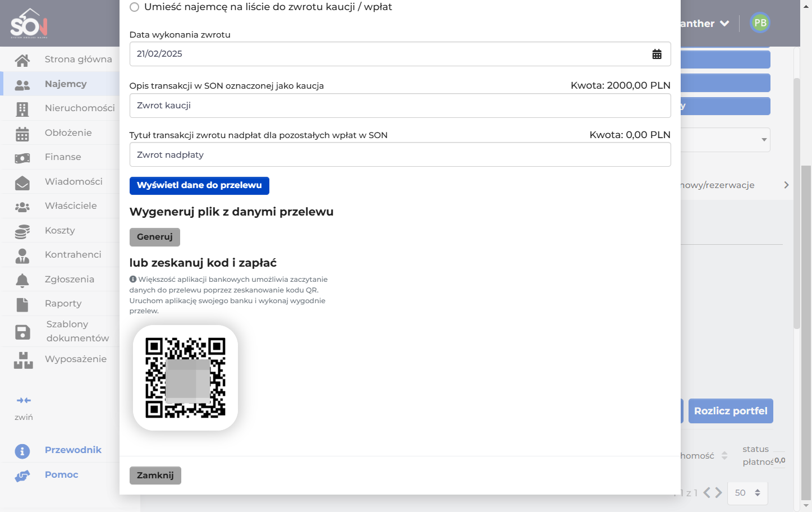Image resolution: width=812 pixels, height=512 pixels.
Task: Click the Pomoc handshake icon
Action: [22, 476]
